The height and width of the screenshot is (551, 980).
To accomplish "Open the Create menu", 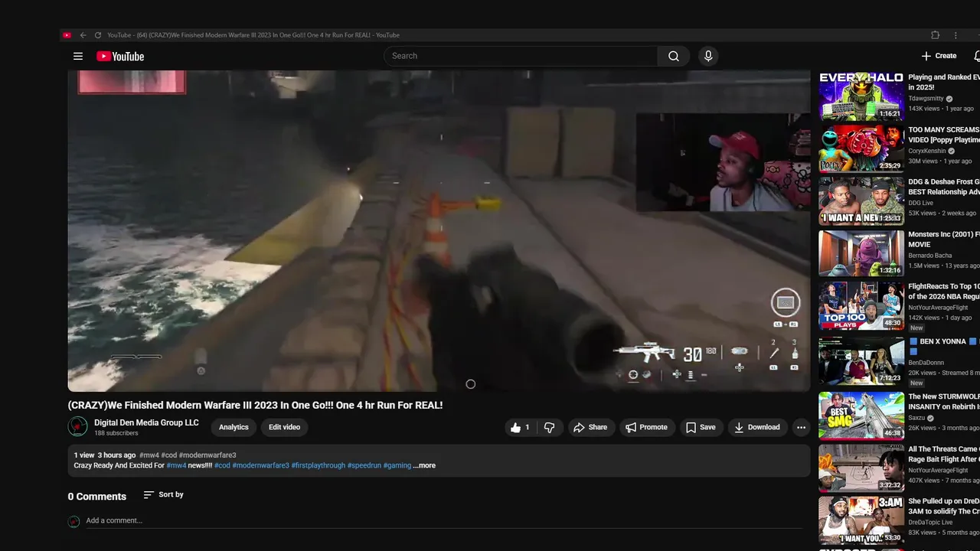I will coord(939,56).
